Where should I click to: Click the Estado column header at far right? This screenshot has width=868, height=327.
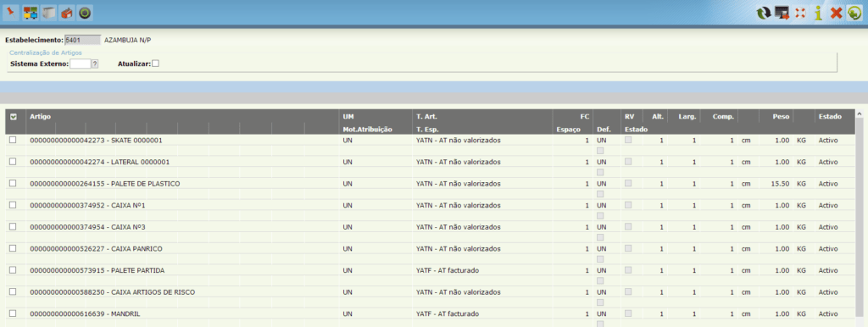tap(830, 117)
